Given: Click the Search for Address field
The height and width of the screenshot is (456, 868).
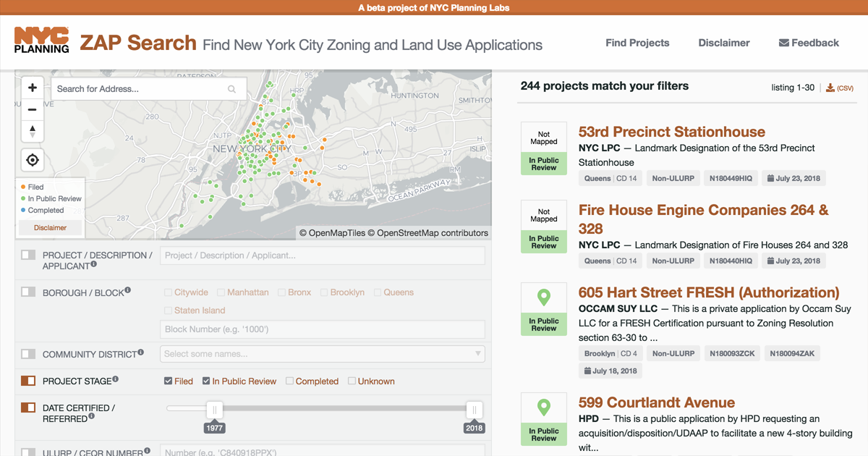Looking at the screenshot, I should coord(141,89).
